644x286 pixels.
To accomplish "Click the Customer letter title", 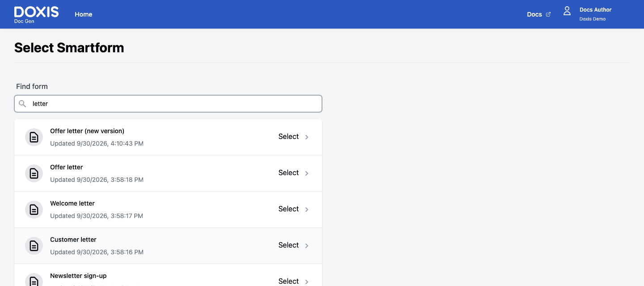I will click(x=73, y=240).
